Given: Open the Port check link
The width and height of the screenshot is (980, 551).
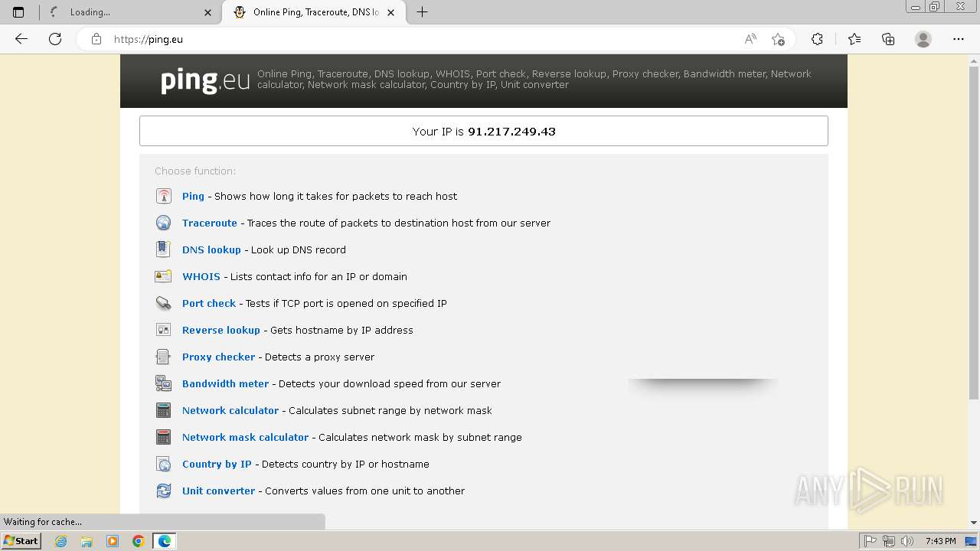Looking at the screenshot, I should pyautogui.click(x=209, y=303).
